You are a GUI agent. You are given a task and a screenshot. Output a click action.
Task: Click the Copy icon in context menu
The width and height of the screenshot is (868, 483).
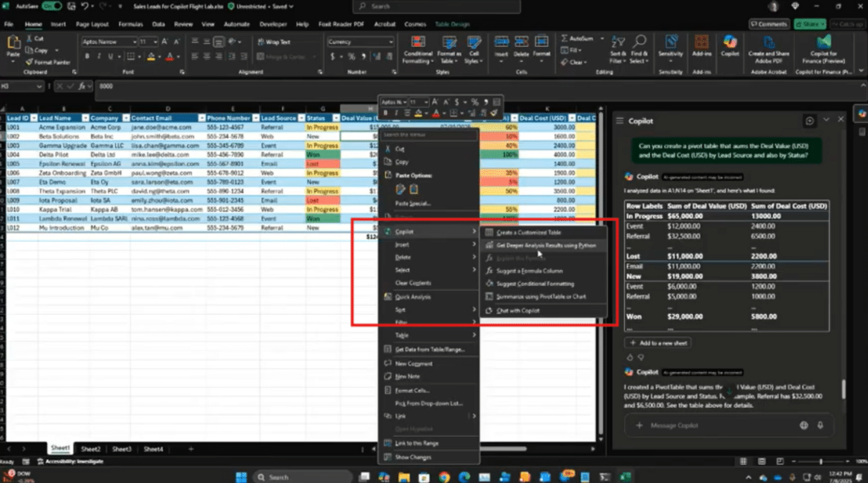tap(388, 161)
